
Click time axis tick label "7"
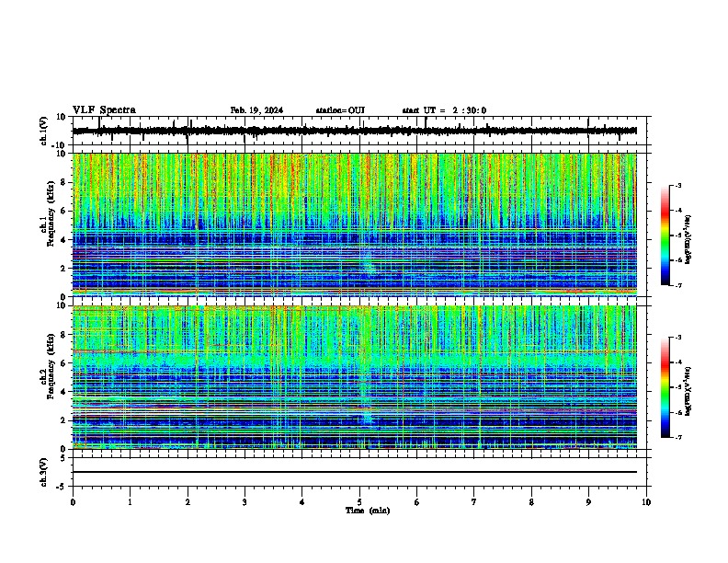pos(474,502)
